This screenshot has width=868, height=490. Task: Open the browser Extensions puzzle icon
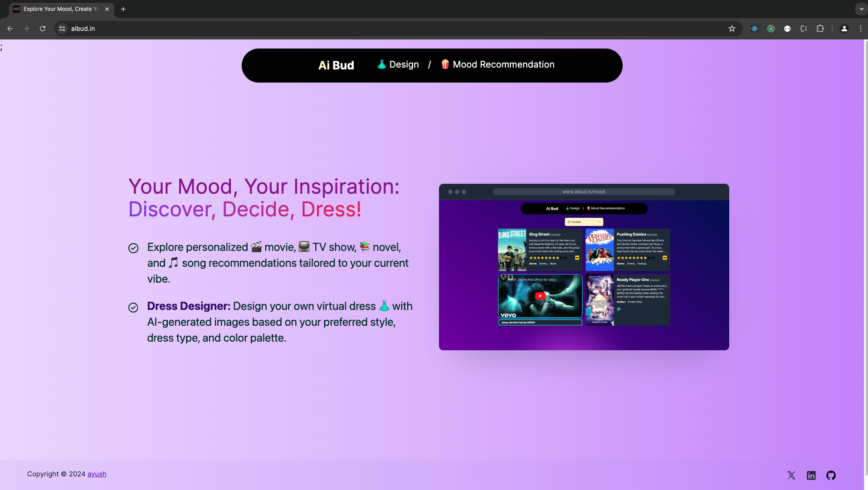coord(820,29)
